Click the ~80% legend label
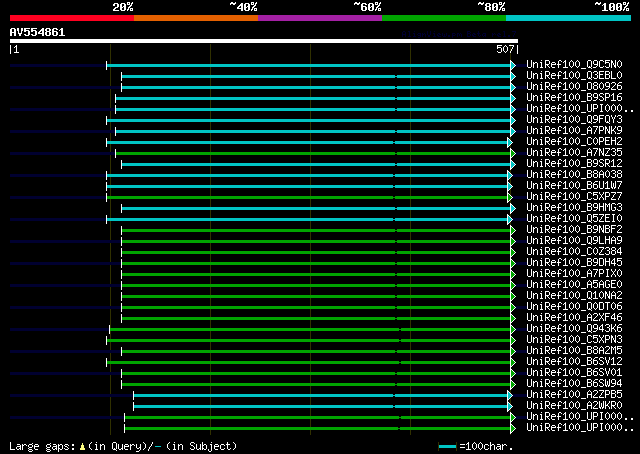The height and width of the screenshot is (454, 640). point(491,7)
